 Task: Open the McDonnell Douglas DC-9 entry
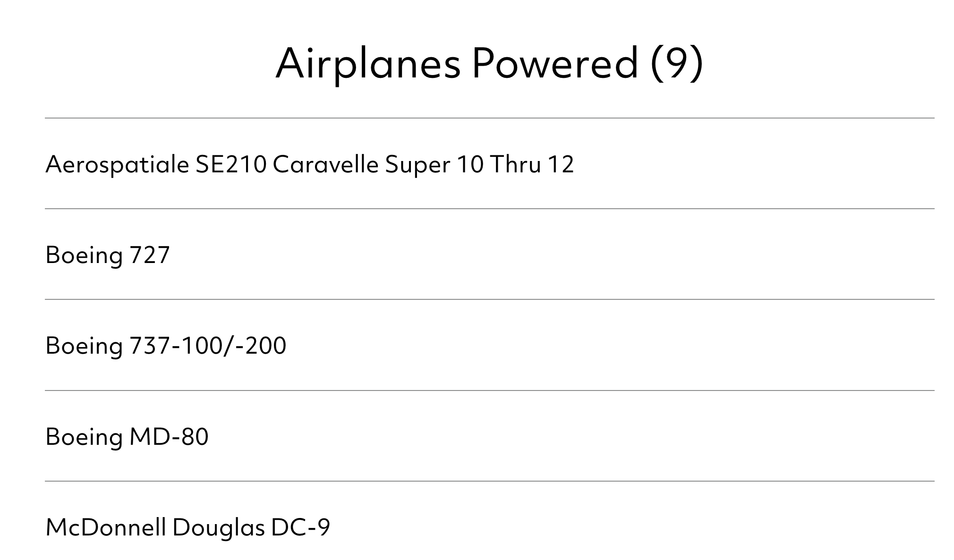[x=489, y=521]
